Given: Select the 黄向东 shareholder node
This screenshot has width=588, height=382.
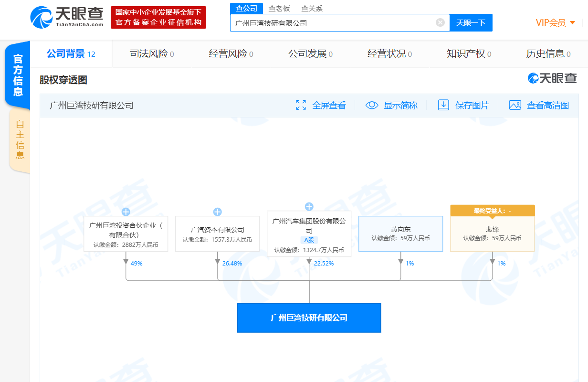Looking at the screenshot, I should click(x=401, y=234).
